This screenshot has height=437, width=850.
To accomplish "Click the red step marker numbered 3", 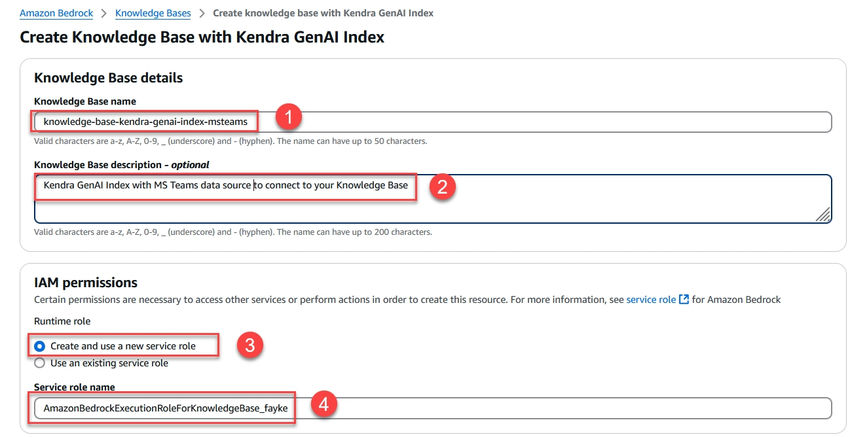I will pyautogui.click(x=252, y=346).
